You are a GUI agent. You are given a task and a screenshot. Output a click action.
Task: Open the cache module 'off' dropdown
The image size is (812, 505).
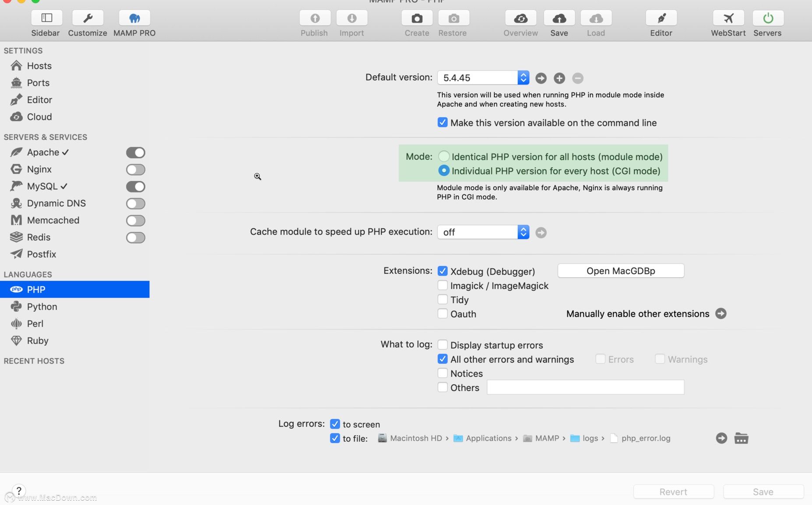tap(483, 232)
